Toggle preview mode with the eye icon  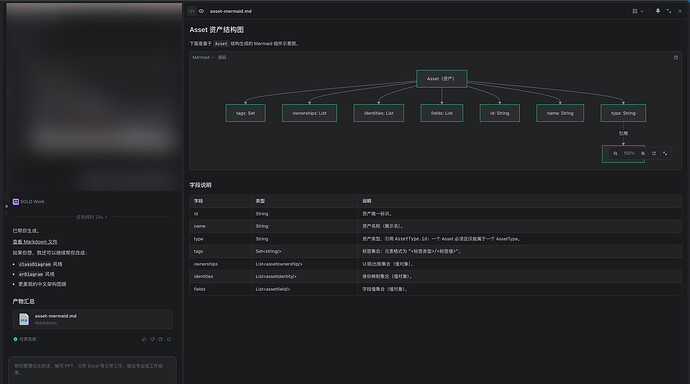click(x=201, y=11)
